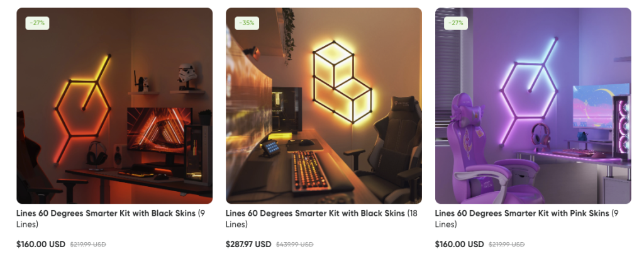The image size is (644, 261).
Task: Click the (9 Lines) text of the Black Skins kit
Action: click(x=27, y=225)
